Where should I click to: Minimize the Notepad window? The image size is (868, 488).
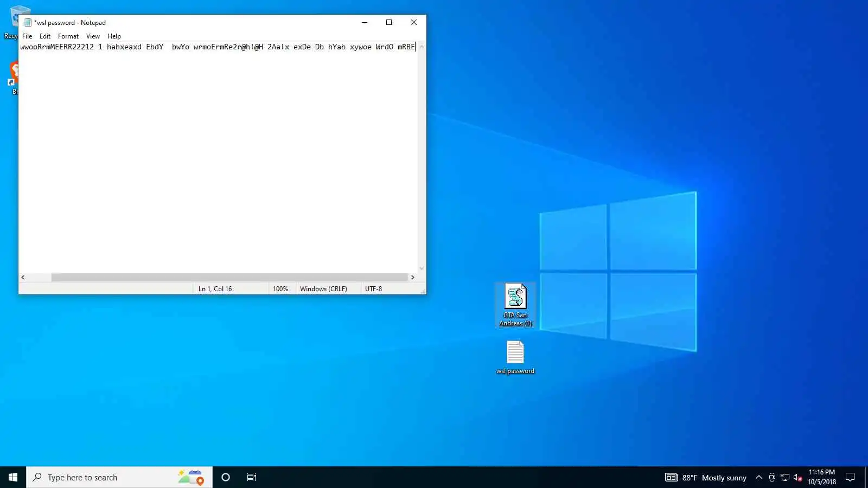[x=365, y=22]
